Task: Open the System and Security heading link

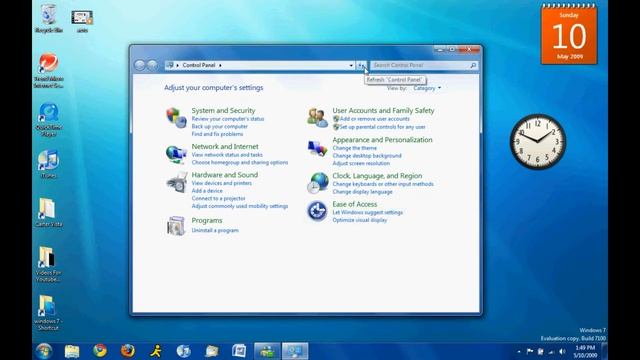Action: coord(223,111)
